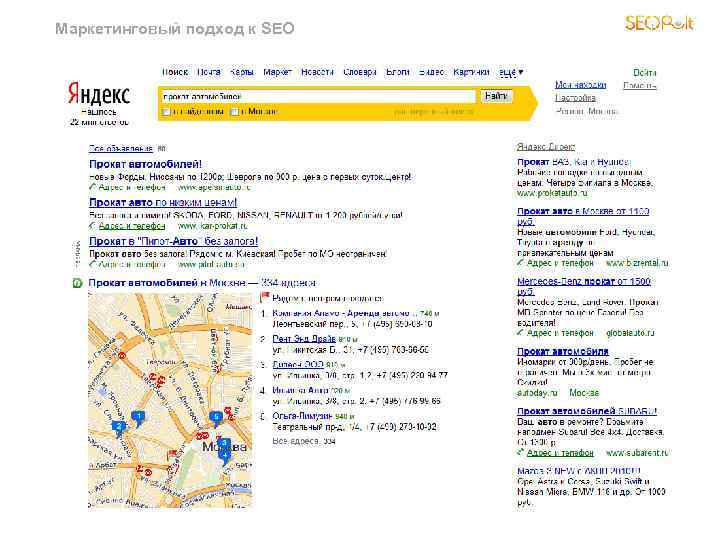
Task: Open the Карты tab
Action: [242, 72]
